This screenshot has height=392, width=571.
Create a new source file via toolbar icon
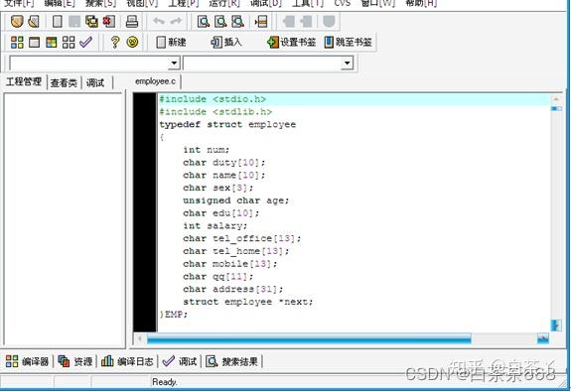pos(58,22)
